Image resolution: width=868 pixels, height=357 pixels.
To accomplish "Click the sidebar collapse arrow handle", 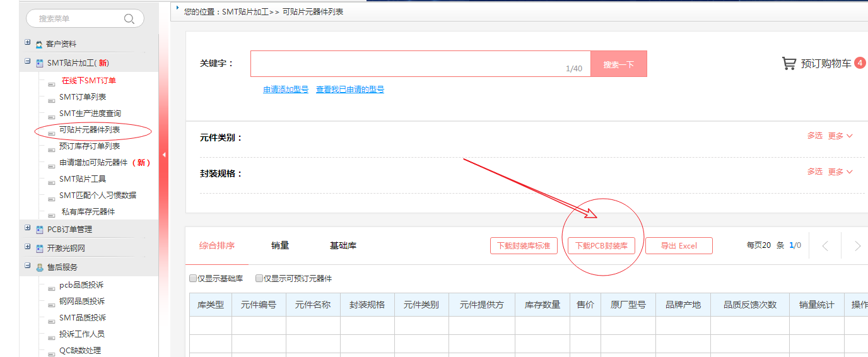I will (165, 155).
